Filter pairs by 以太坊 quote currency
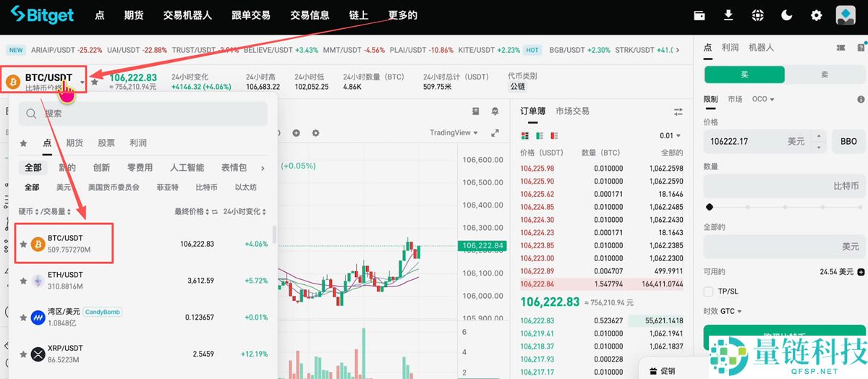 [246, 187]
